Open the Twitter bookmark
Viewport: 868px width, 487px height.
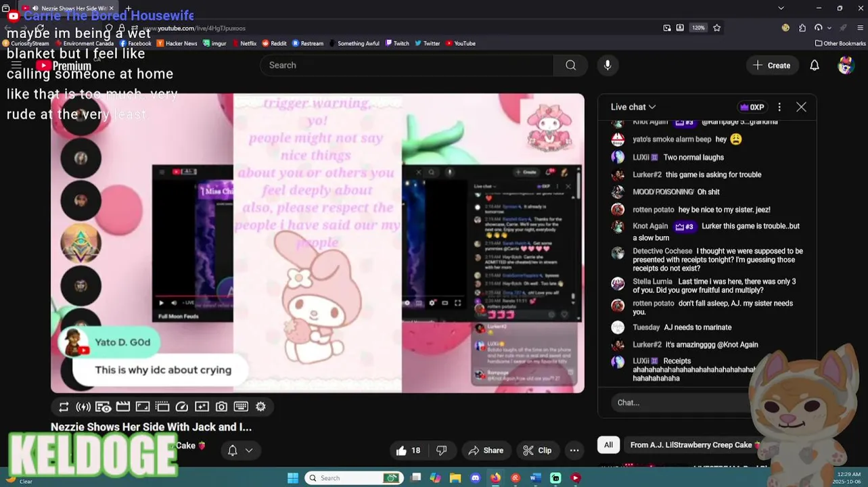coord(428,43)
